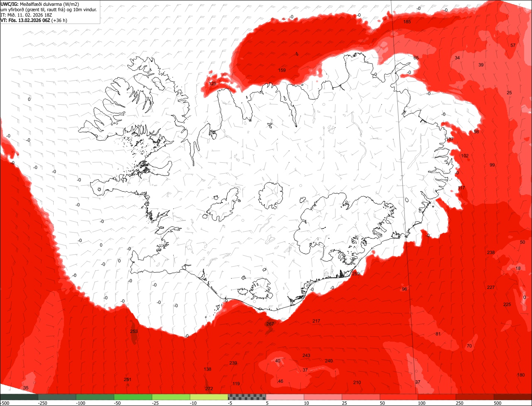The width and height of the screenshot is (532, 406).
Task: Click the legend tick label '-500'
Action: pos(5,403)
